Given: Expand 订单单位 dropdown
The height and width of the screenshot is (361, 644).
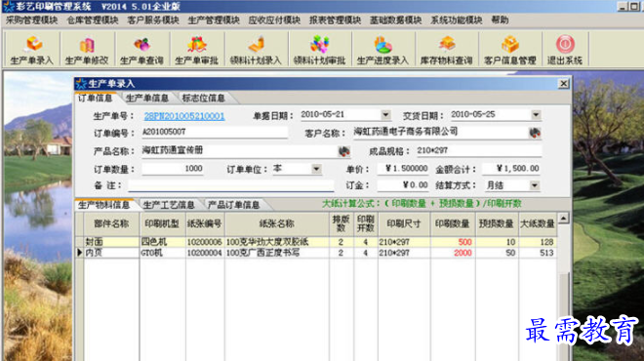Looking at the screenshot, I should 316,169.
